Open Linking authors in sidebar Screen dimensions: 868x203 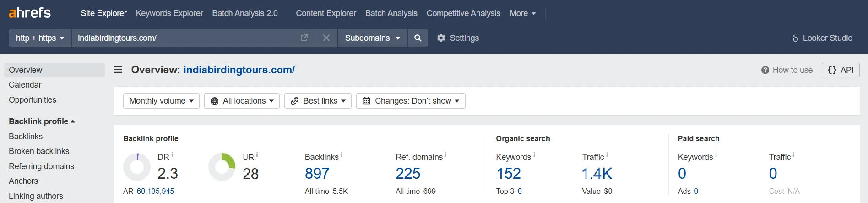tap(36, 196)
